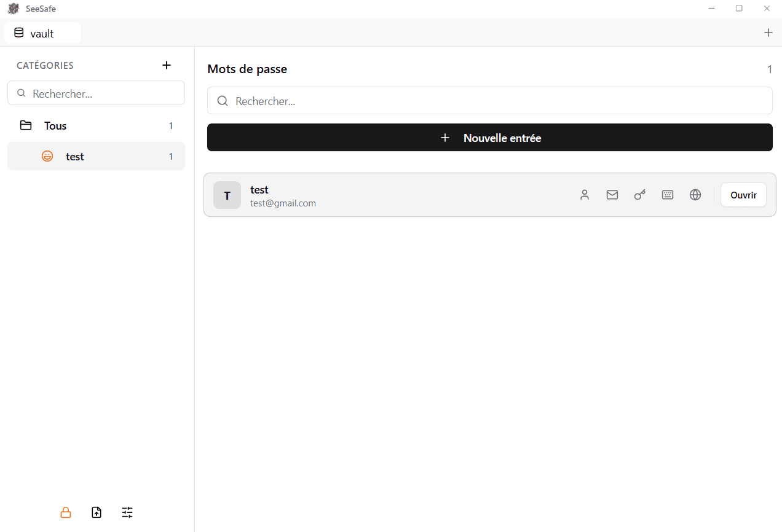Add a new category with plus icon
The height and width of the screenshot is (532, 782).
(167, 65)
